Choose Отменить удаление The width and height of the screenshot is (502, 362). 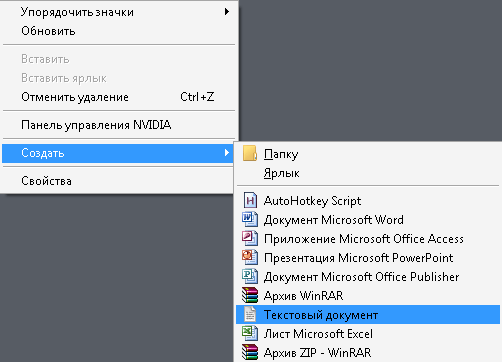click(119, 97)
